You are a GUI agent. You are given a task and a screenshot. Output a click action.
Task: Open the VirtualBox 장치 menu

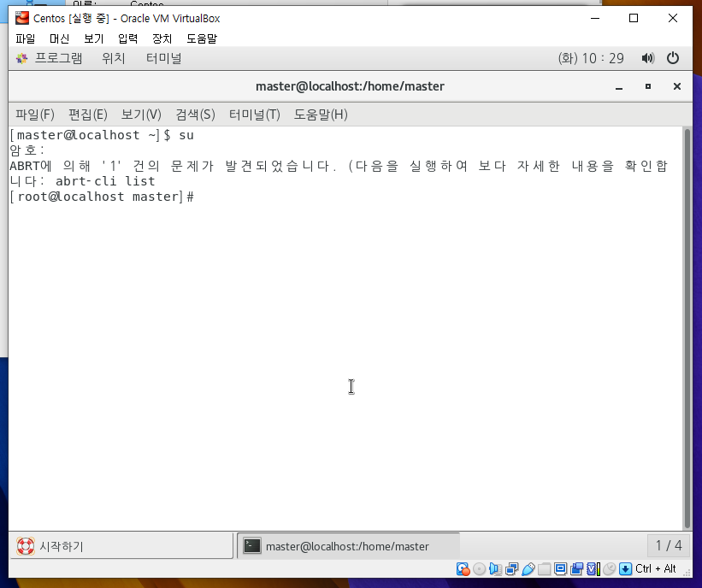(x=162, y=38)
